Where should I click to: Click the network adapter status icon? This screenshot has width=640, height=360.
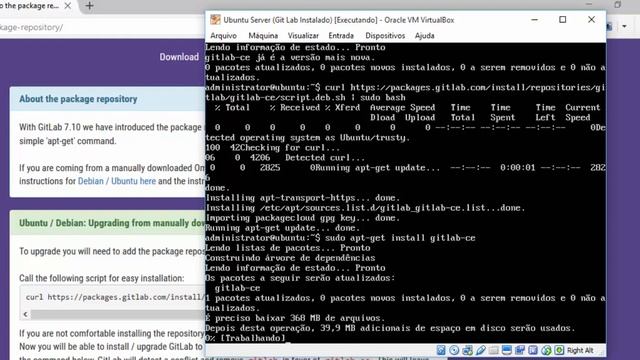[x=467, y=350]
